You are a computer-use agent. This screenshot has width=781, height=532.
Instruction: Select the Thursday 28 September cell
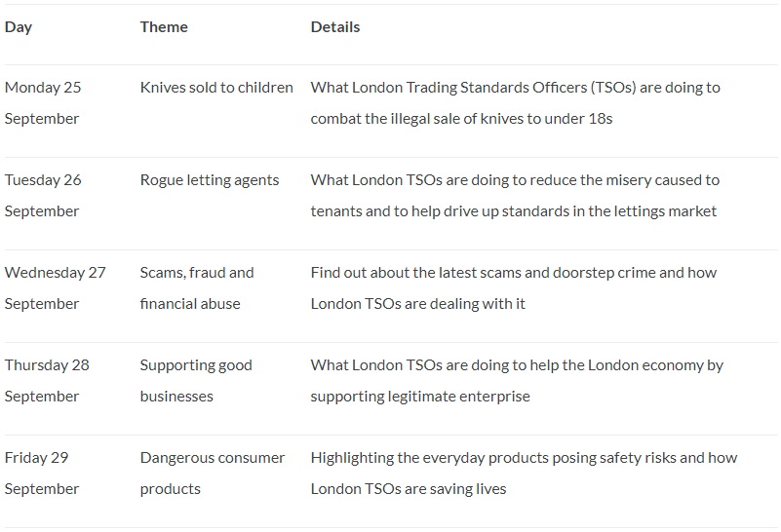(x=47, y=381)
